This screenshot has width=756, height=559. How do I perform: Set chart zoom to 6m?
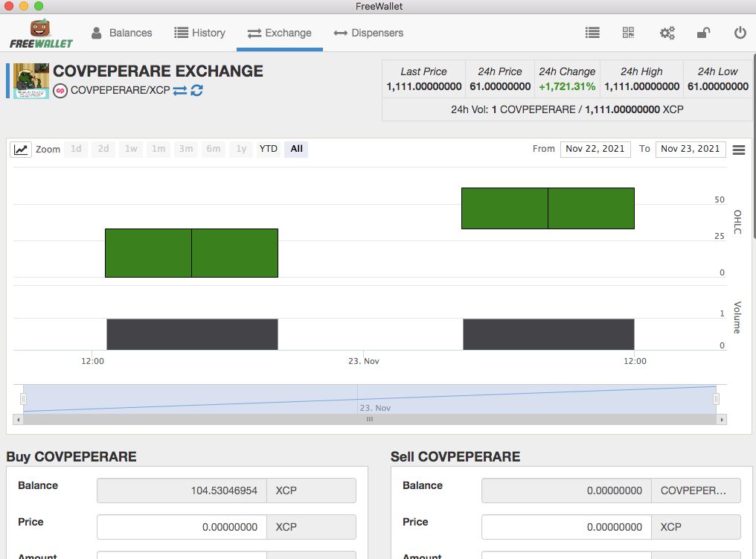pyautogui.click(x=214, y=149)
